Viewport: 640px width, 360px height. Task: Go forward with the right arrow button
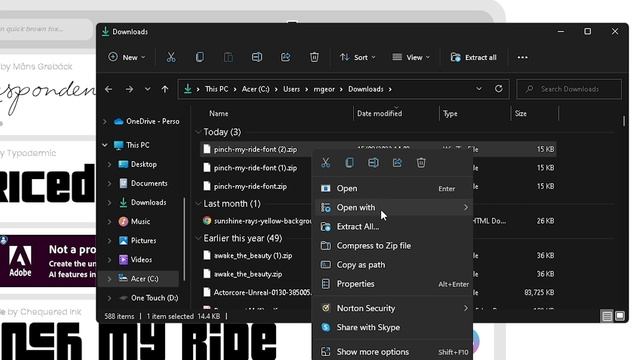129,89
